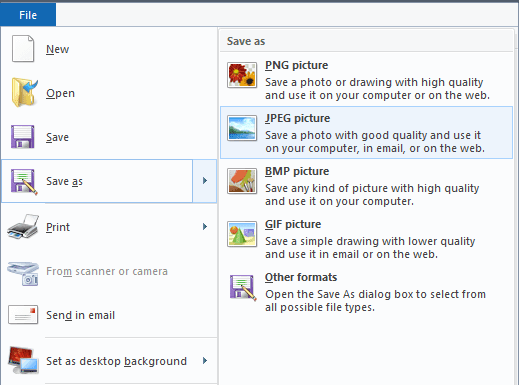The height and width of the screenshot is (385, 519).
Task: Click the Other formats save icon
Action: point(243,287)
